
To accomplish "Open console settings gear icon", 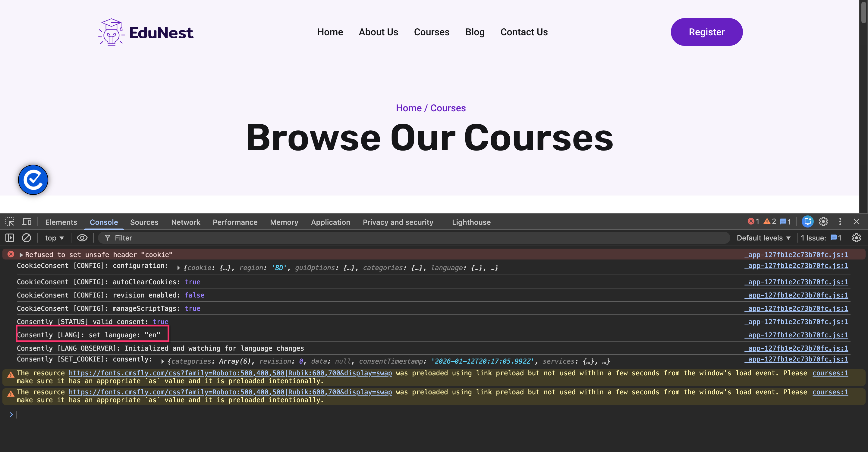I will [856, 238].
